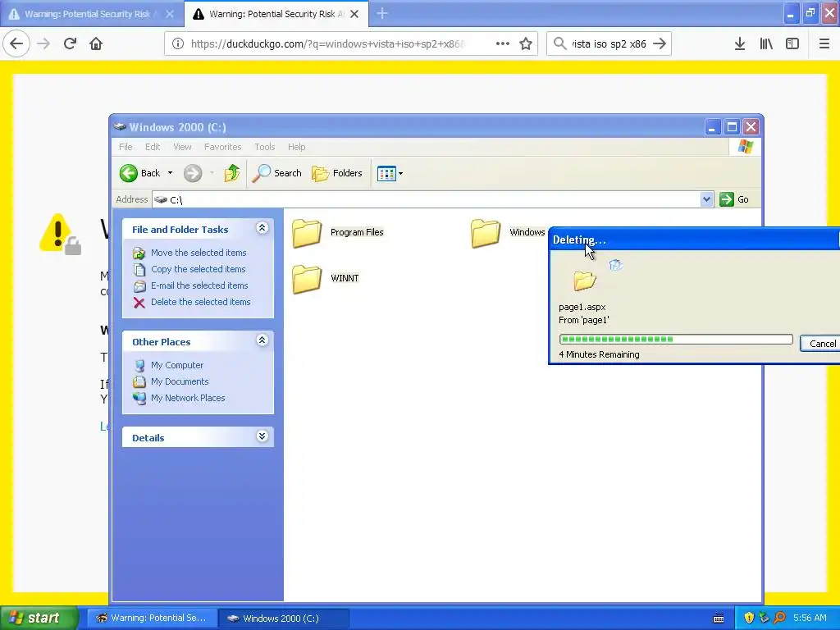Open My Computer from Other Places

point(177,365)
